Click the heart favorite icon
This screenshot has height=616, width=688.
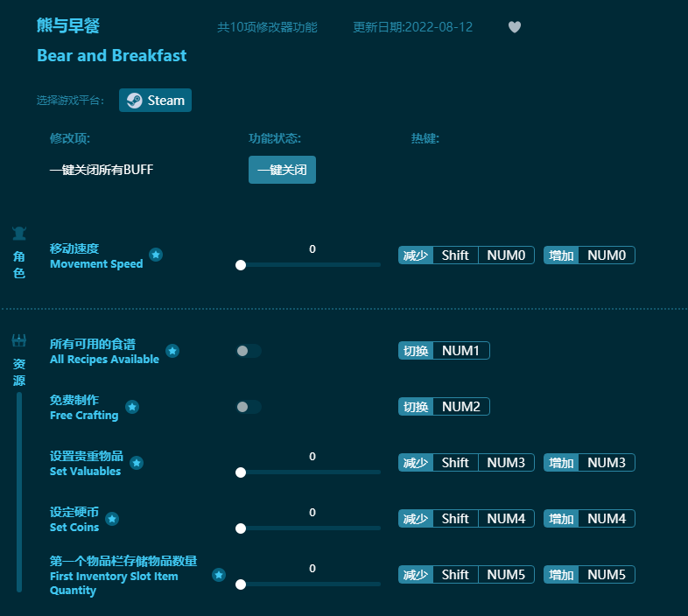pos(514,27)
